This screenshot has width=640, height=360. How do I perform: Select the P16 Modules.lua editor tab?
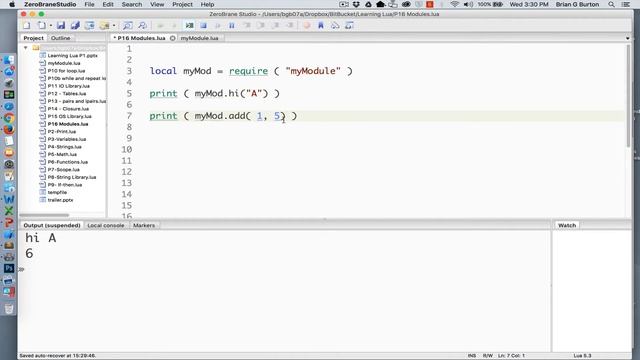click(141, 38)
